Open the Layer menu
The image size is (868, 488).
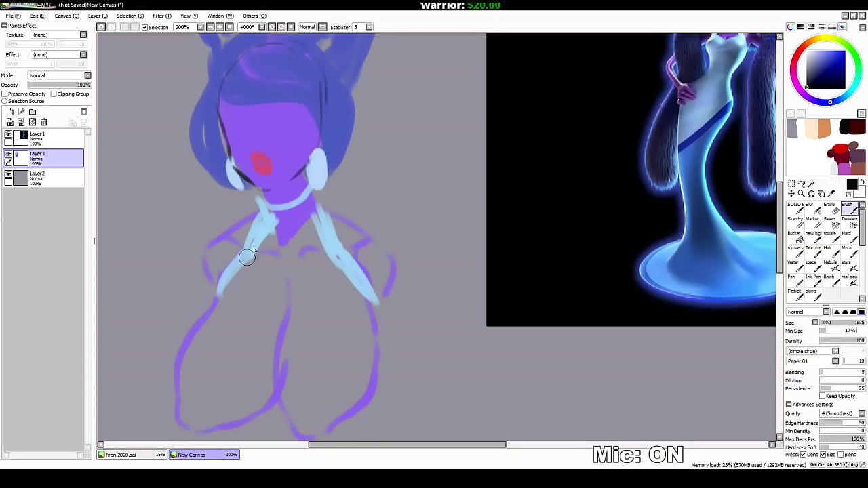[98, 16]
